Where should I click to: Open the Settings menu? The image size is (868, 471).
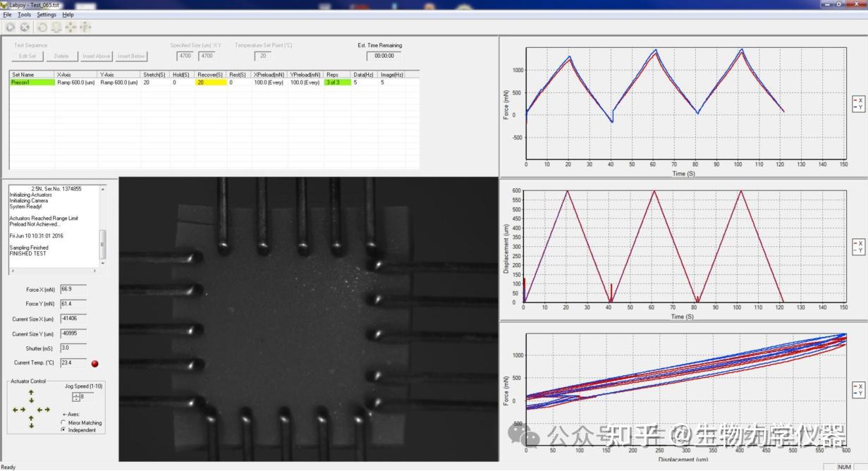pos(47,14)
